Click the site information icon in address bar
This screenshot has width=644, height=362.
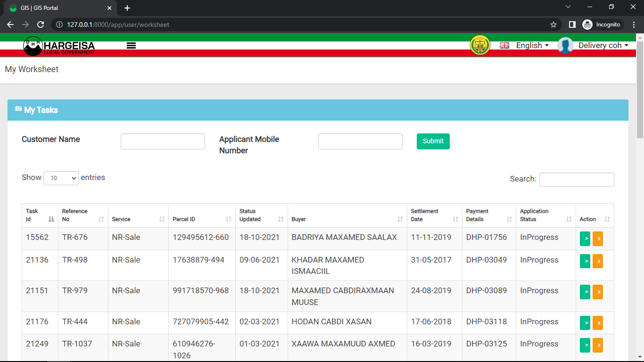[59, 25]
